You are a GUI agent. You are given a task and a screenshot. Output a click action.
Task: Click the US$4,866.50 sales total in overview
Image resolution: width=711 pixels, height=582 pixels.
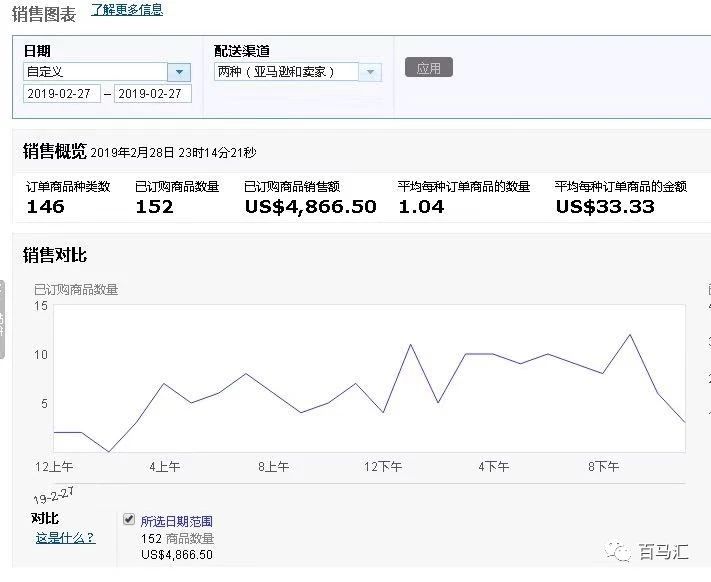[x=310, y=207]
